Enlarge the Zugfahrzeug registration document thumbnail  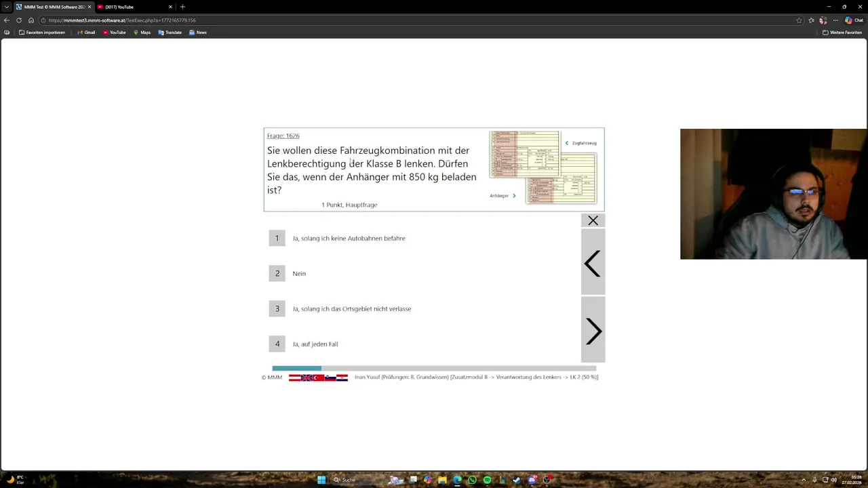525,155
